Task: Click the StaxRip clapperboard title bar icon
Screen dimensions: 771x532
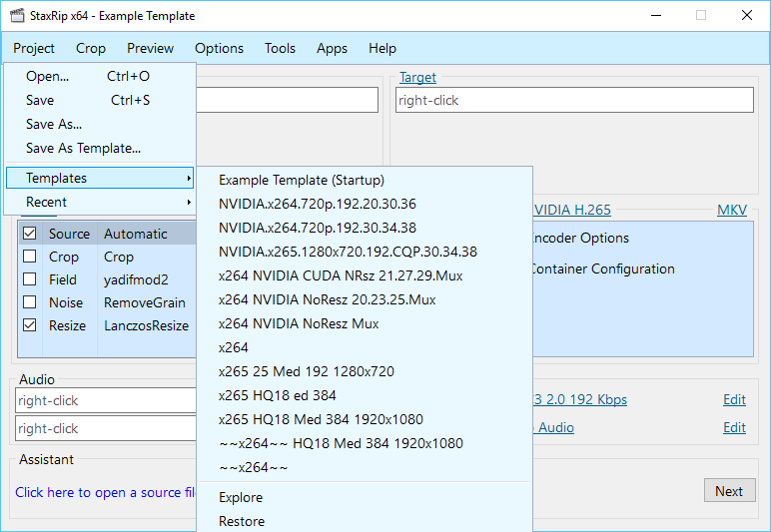Action: [17, 16]
